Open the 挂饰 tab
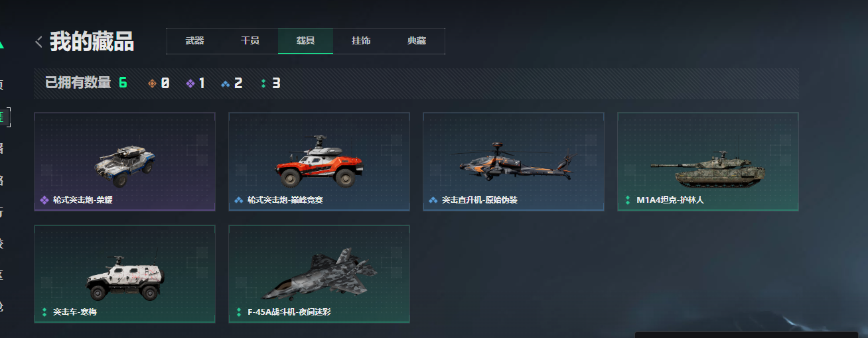The image size is (868, 338). pyautogui.click(x=361, y=41)
